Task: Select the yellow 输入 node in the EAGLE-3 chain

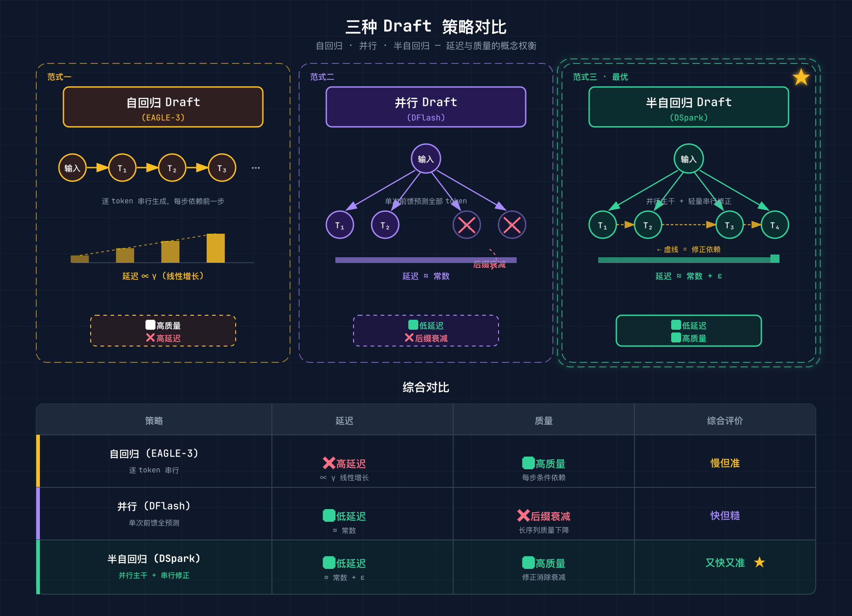Action: point(73,168)
